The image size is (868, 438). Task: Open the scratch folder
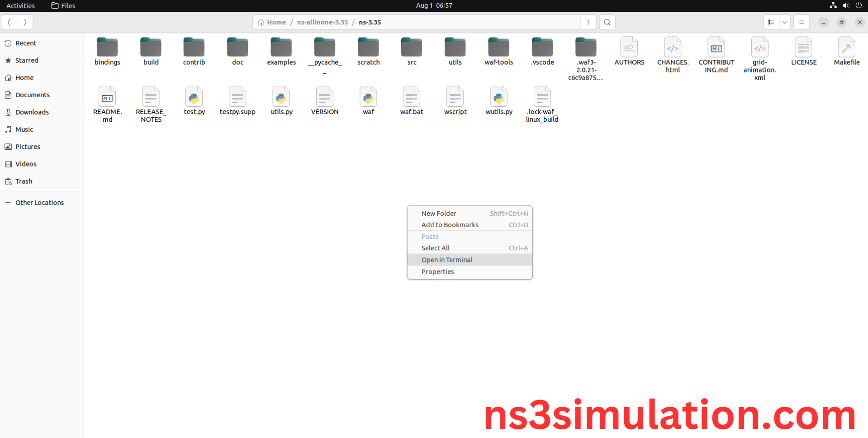coord(368,48)
